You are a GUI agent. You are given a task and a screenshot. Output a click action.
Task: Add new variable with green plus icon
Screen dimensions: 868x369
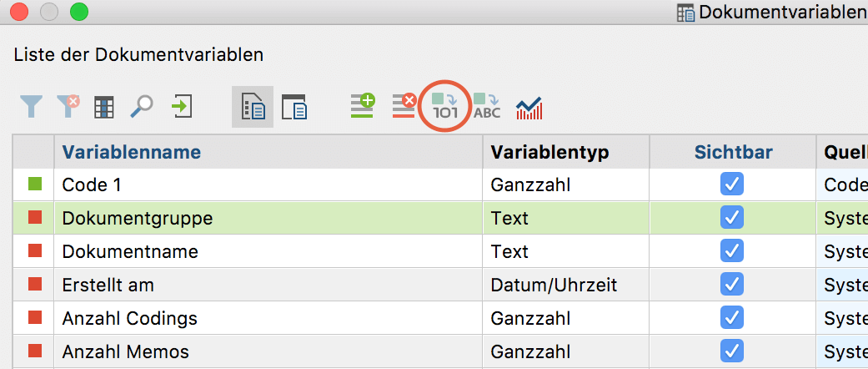363,105
